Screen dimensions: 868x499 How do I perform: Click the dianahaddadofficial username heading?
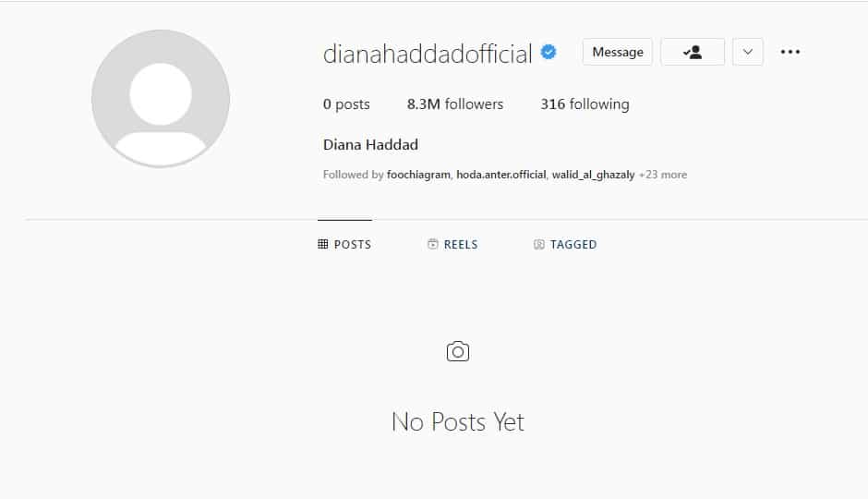(428, 55)
